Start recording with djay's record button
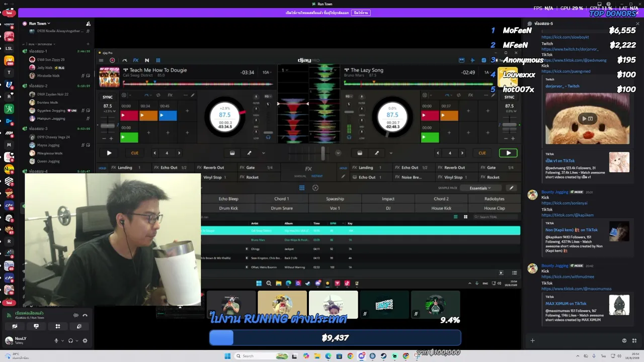Image resolution: width=644 pixels, height=362 pixels. 112,60
